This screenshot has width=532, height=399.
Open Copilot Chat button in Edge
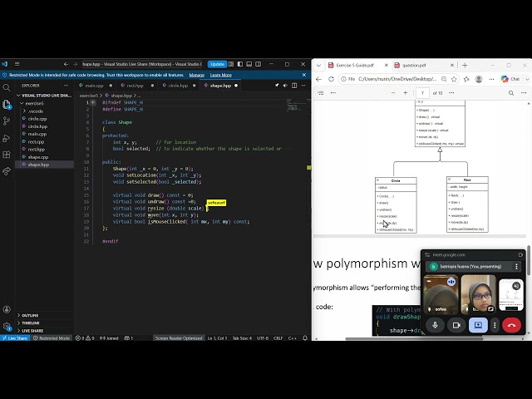click(511, 79)
